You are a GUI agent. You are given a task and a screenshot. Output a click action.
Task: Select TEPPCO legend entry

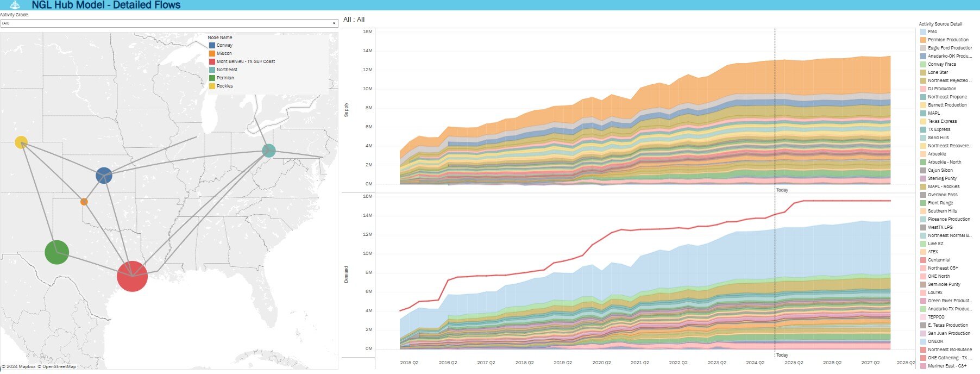tap(936, 317)
